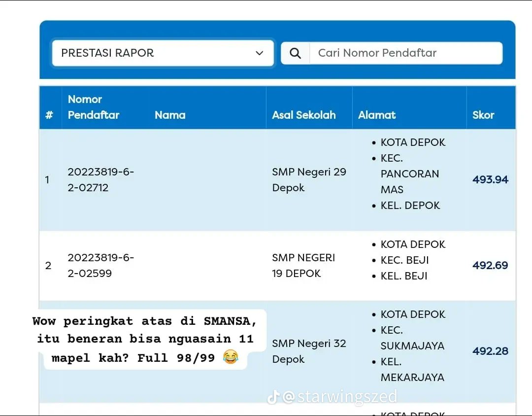This screenshot has height=416, width=532.
Task: Click the magnifier search icon
Action: point(295,53)
